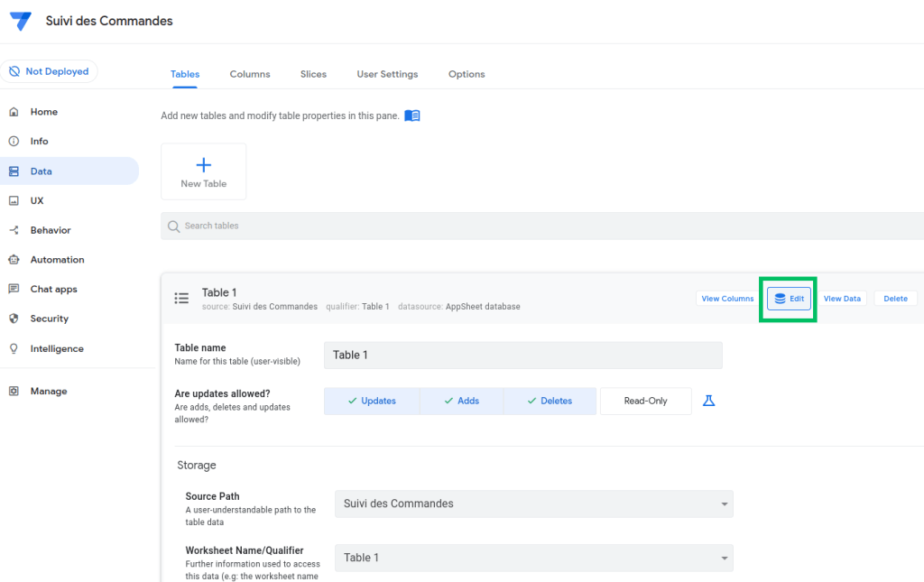Image resolution: width=924 pixels, height=582 pixels.
Task: Click the Search tables field
Action: click(x=542, y=226)
